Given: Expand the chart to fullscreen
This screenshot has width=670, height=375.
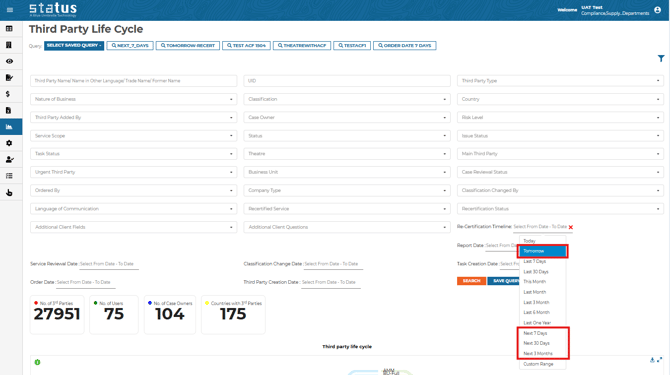Looking at the screenshot, I should pyautogui.click(x=659, y=360).
